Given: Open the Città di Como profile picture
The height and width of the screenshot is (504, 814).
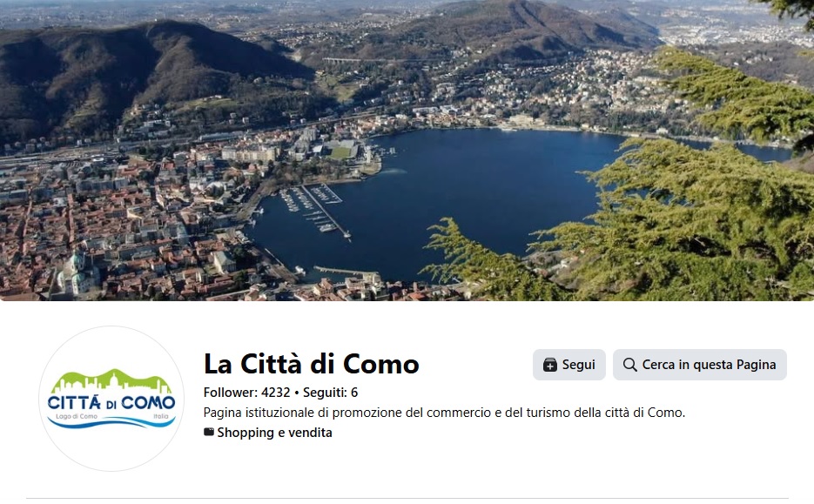Looking at the screenshot, I should point(111,399).
